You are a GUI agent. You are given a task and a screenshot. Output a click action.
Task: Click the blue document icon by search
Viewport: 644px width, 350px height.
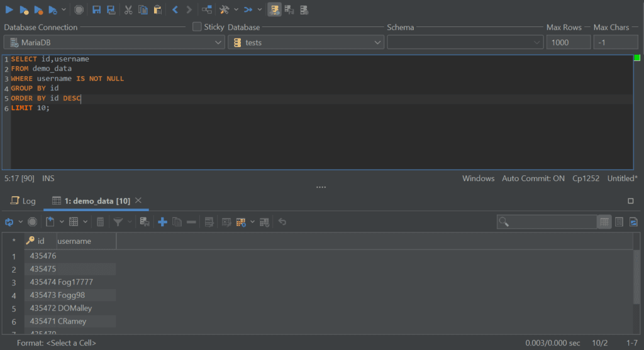coord(633,222)
